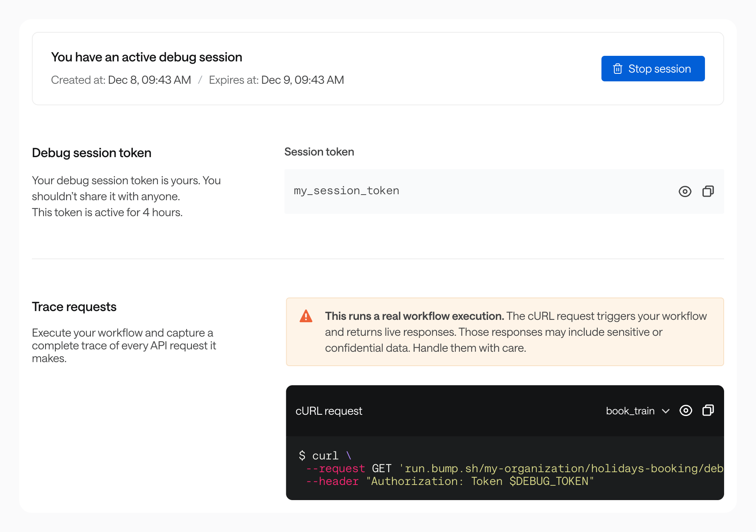Viewport: 756px width, 532px height.
Task: Copy the session token using its copy icon
Action: [x=709, y=191]
